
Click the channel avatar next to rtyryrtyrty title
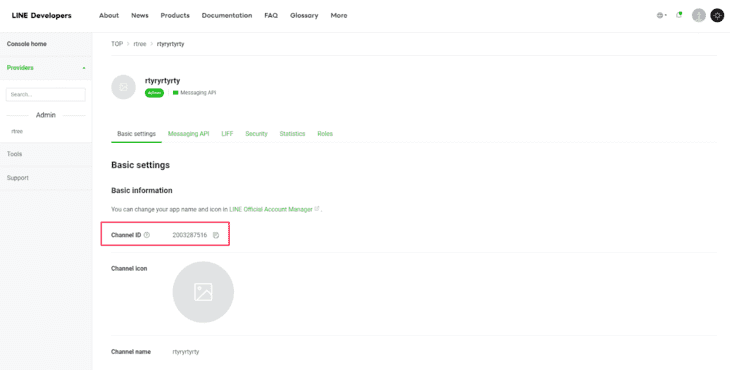coord(123,87)
